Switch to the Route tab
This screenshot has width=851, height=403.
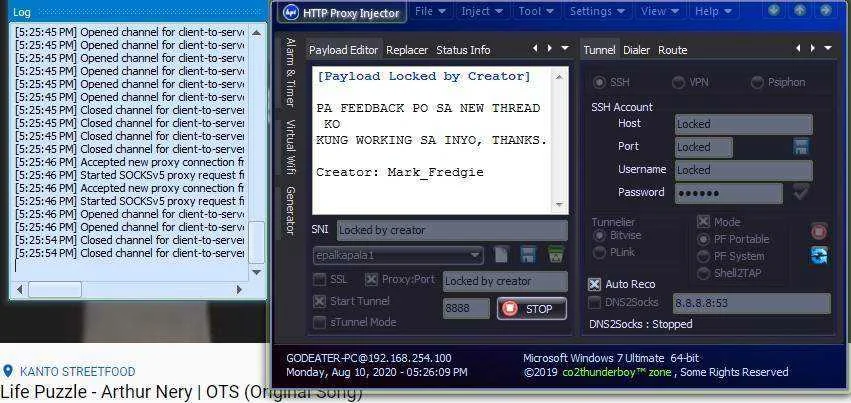tap(672, 50)
